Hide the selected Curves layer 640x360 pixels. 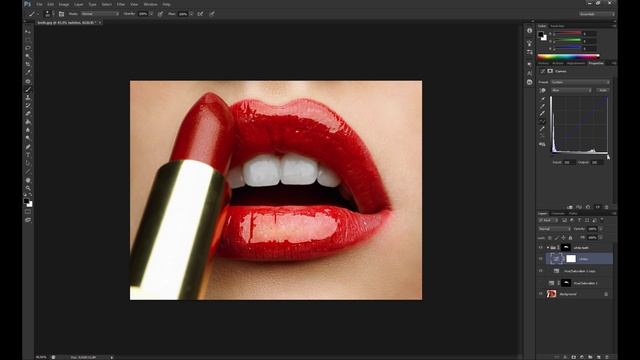pos(541,259)
